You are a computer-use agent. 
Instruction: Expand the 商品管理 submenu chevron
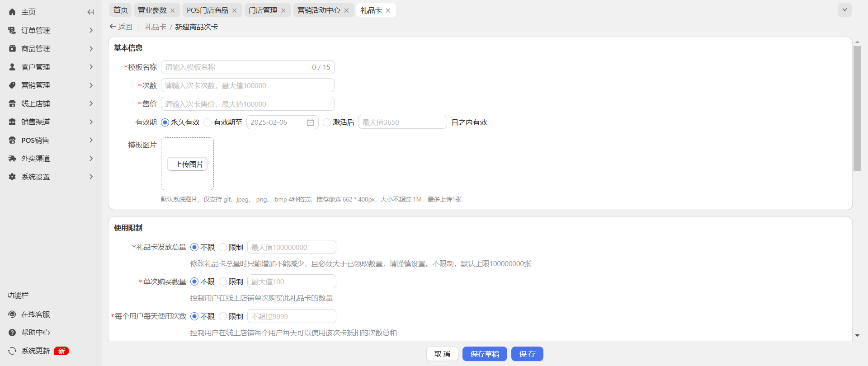point(91,48)
